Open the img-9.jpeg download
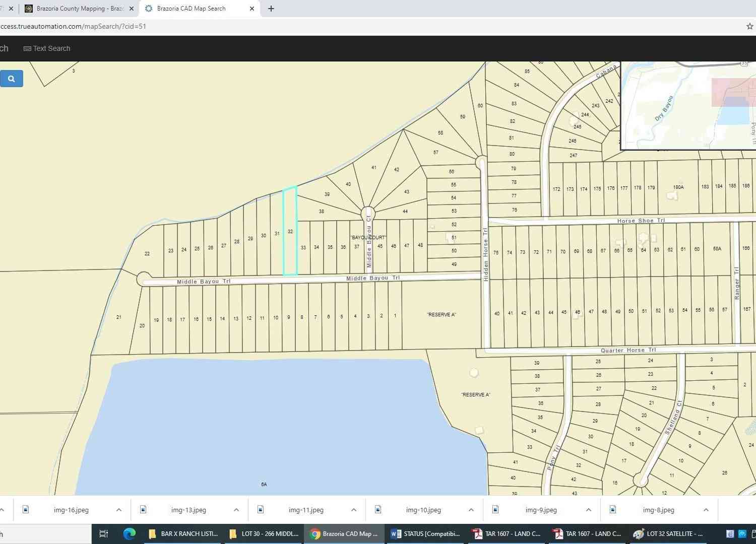Viewport: 756px width, 544px height. [541, 510]
